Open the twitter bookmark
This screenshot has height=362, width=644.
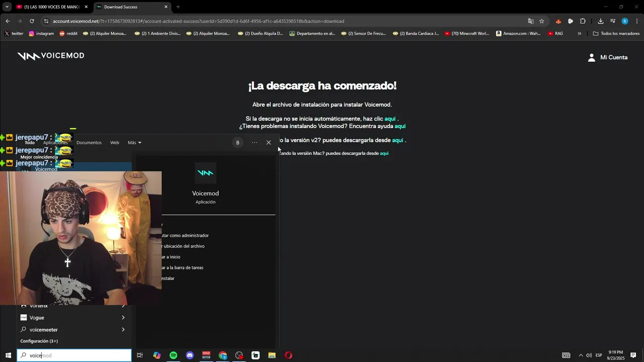[x=14, y=34]
